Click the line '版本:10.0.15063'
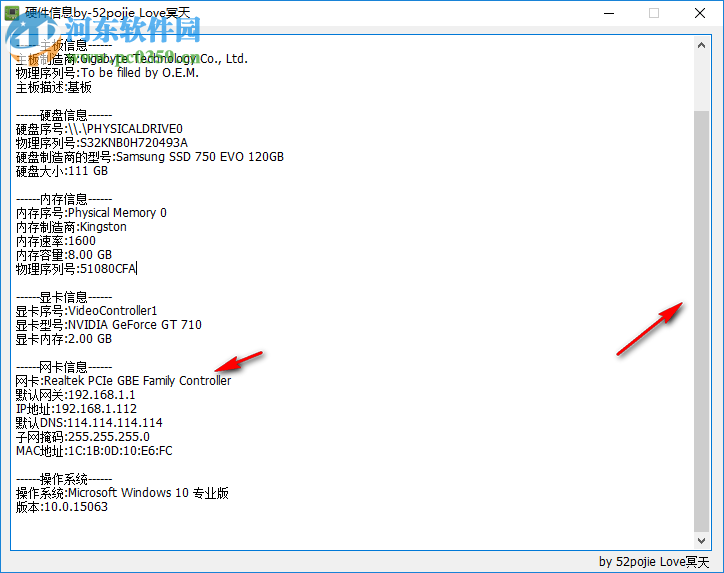The height and width of the screenshot is (573, 724). point(62,507)
